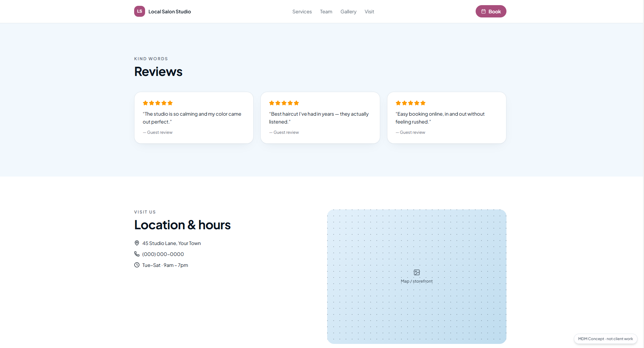Click Guest review under the color review
The image size is (644, 348).
[158, 132]
